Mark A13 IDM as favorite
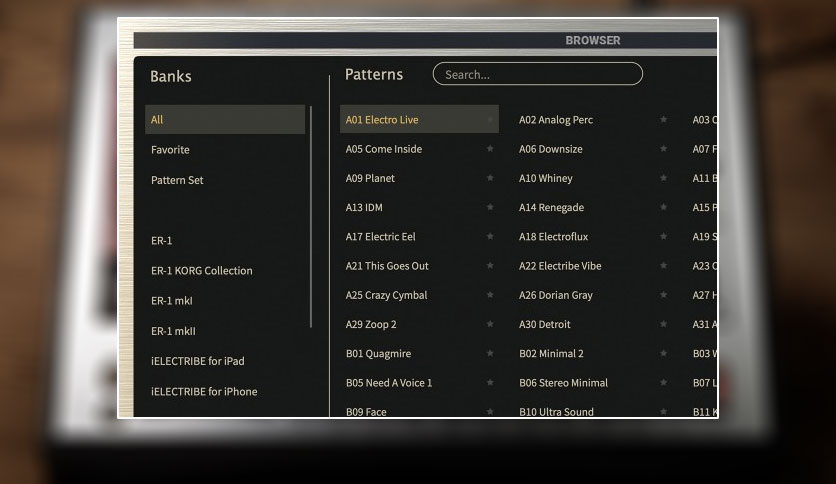The width and height of the screenshot is (836, 484). (x=490, y=207)
